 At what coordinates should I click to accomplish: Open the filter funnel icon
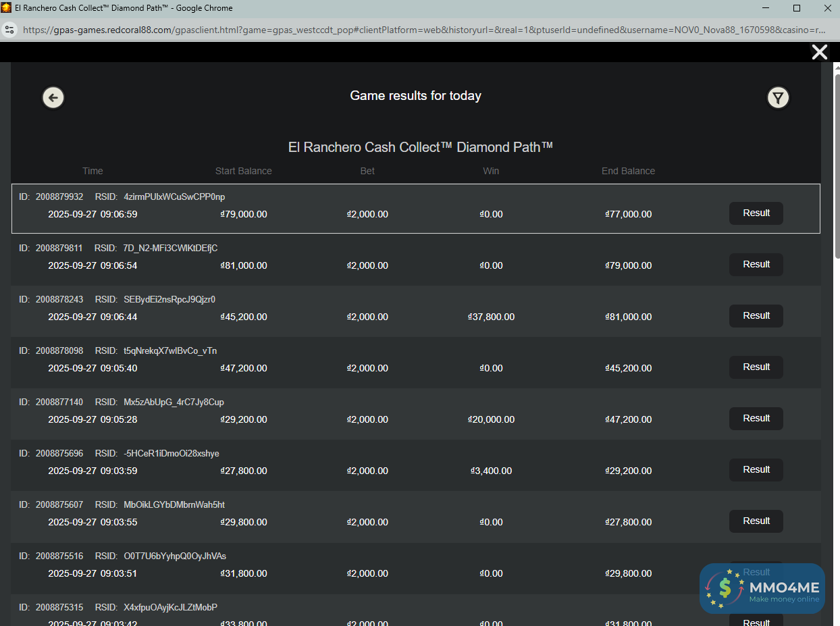[778, 98]
